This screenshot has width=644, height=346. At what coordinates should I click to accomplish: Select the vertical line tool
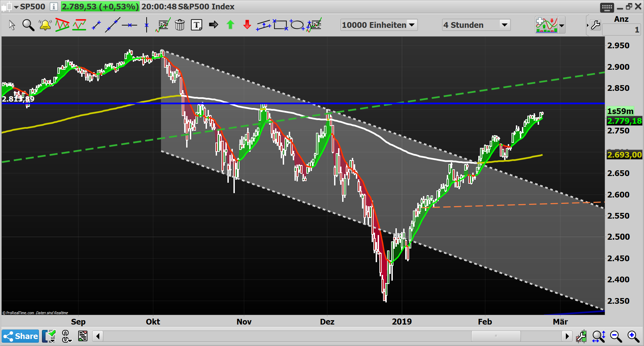coord(147,25)
